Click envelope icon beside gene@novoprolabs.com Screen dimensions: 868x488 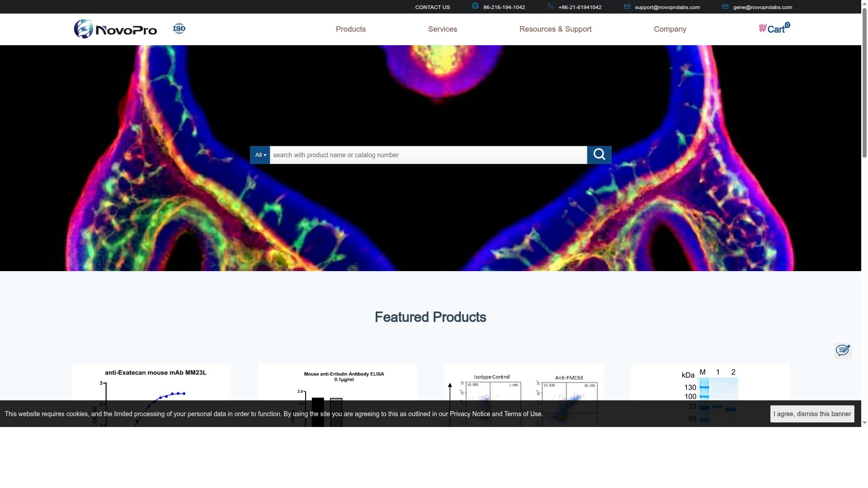coord(725,7)
